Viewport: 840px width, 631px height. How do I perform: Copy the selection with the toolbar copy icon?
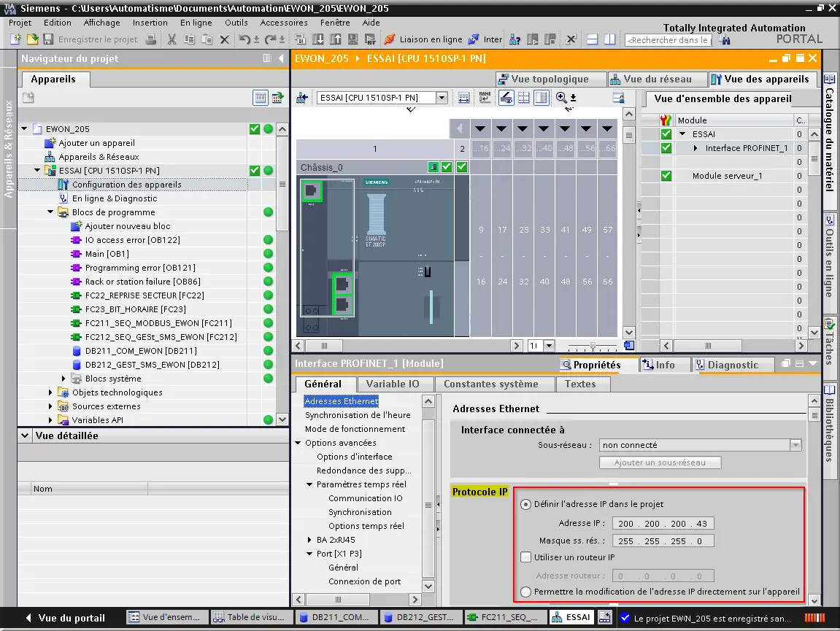(x=189, y=39)
